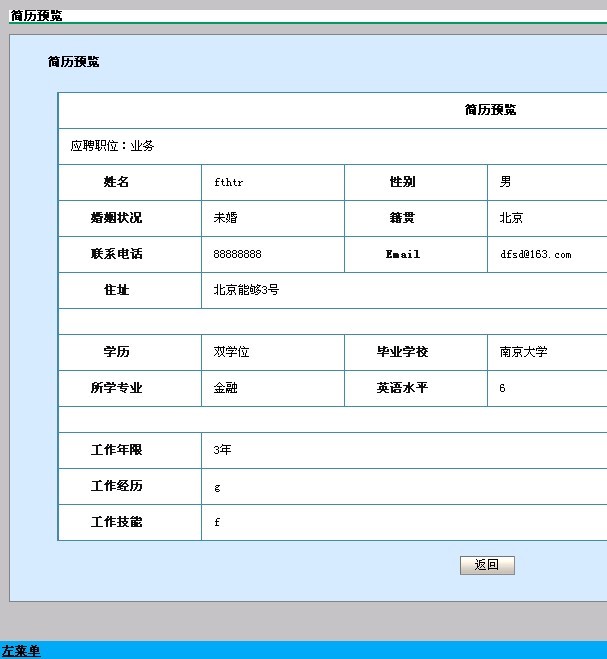Click the 联系电话 label cell

click(117, 254)
